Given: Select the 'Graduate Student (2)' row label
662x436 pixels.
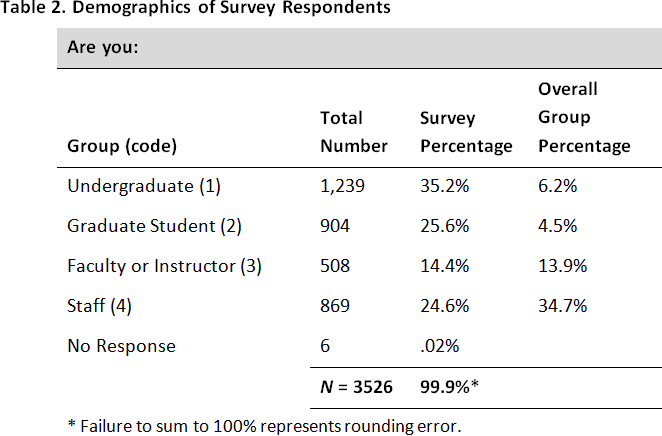Looking at the screenshot, I should tap(155, 226).
